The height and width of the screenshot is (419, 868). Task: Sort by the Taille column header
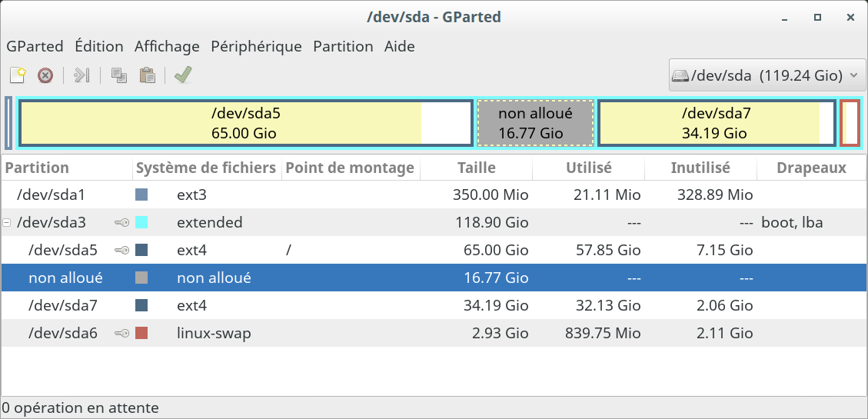pos(476,168)
